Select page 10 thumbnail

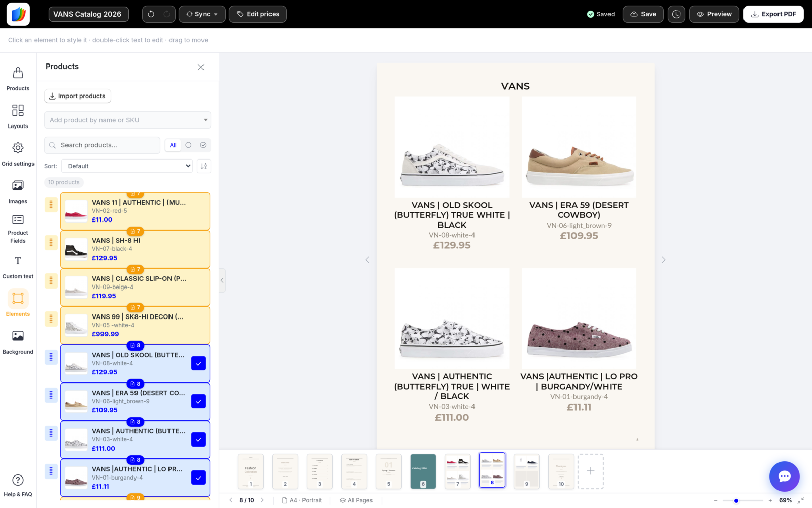[x=561, y=471]
